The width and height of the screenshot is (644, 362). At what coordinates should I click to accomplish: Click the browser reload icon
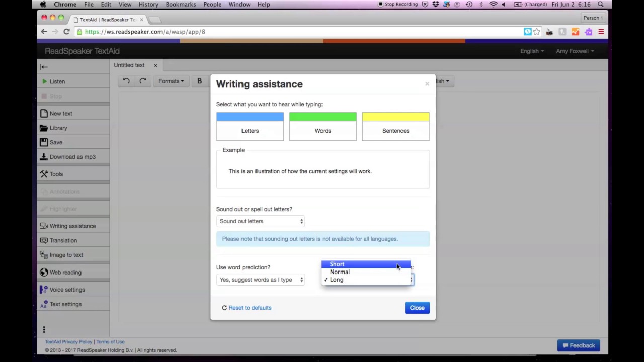[66, 32]
